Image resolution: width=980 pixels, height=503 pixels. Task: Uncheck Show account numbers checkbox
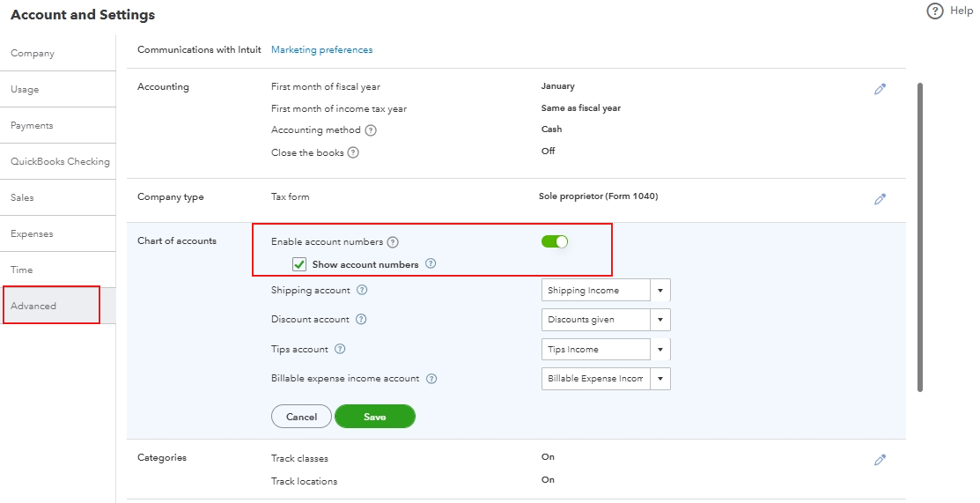coord(299,264)
